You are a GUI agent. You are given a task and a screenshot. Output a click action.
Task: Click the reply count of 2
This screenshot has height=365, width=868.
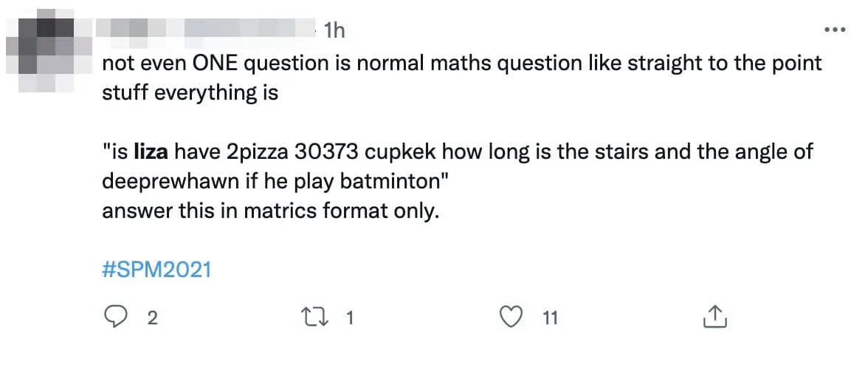[x=153, y=318]
